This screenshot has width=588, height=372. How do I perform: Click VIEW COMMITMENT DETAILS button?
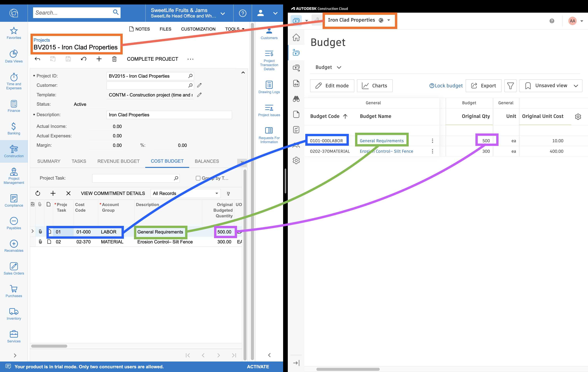pos(113,193)
